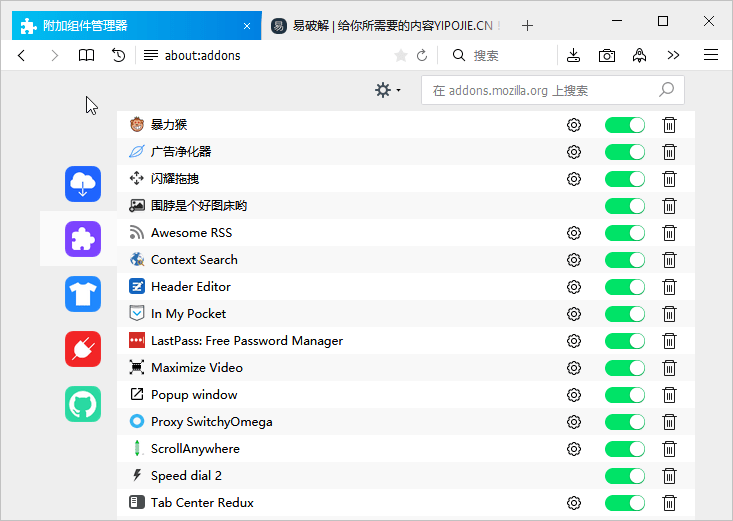Open the hamburger application menu
This screenshot has width=733, height=521.
[711, 55]
